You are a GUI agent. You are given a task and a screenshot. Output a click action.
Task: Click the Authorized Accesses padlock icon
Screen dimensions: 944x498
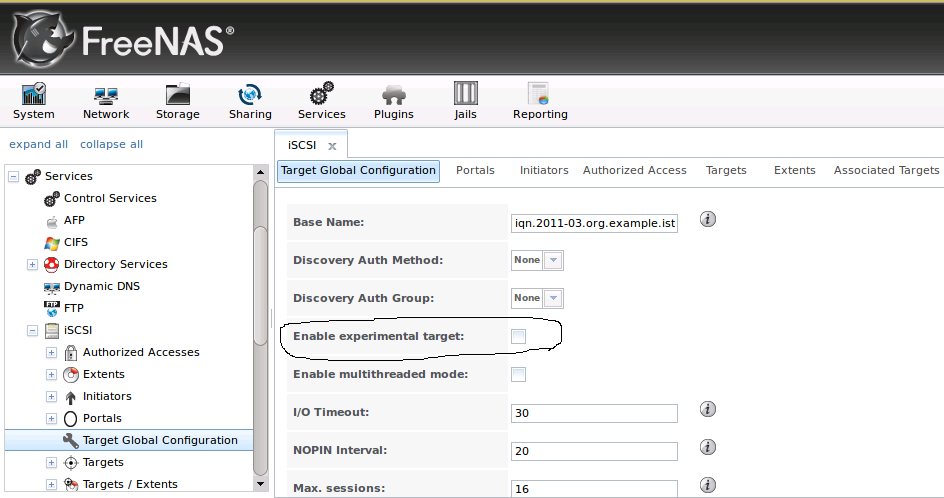click(71, 352)
